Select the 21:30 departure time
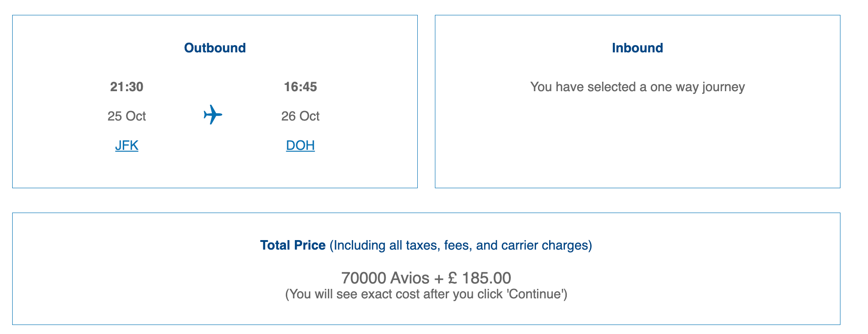Viewport: 868px width, 334px height. pyautogui.click(x=126, y=87)
